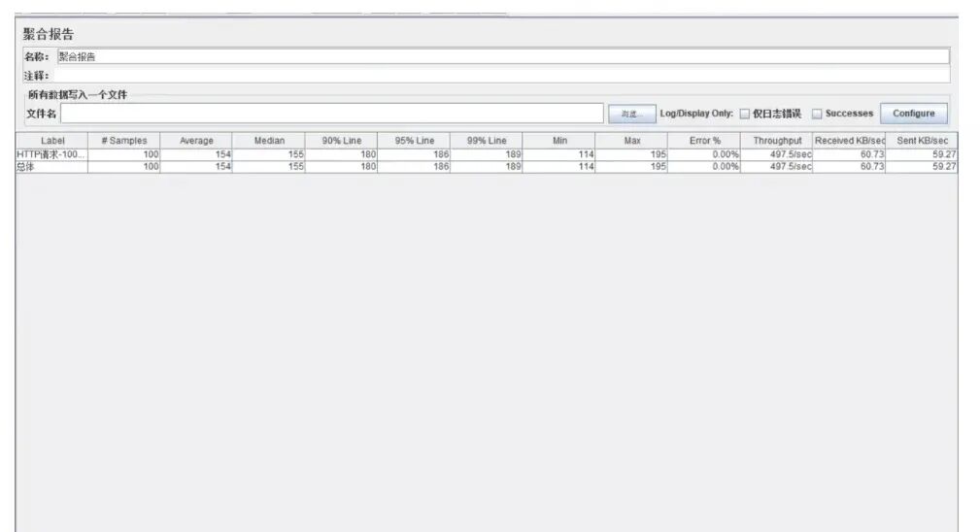Click the 文件名 filename input field

click(332, 113)
